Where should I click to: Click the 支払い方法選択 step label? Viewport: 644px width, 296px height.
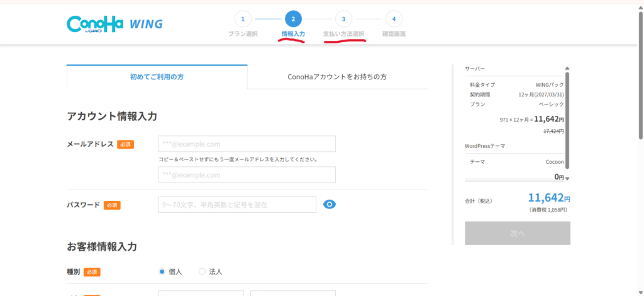[343, 34]
